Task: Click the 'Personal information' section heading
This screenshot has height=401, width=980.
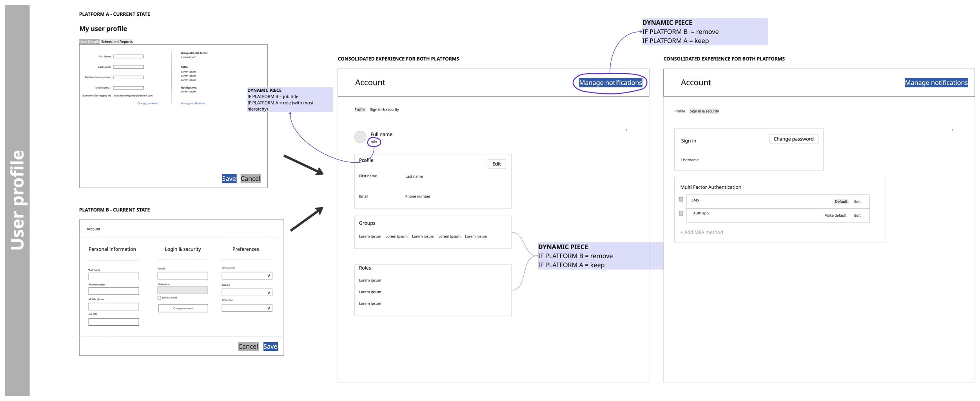Action: click(x=112, y=249)
